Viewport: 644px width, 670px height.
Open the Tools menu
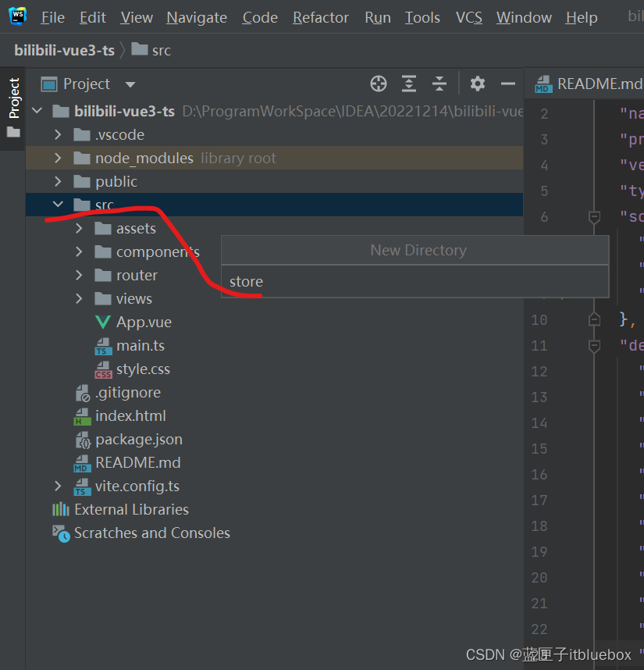point(422,17)
